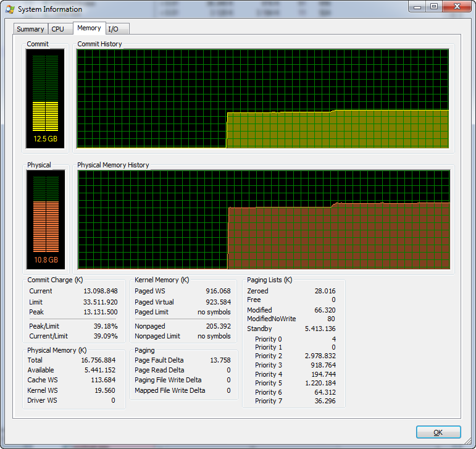Click the Nonpaged value 205.392
Screen dimensions: 476x449
tap(219, 326)
